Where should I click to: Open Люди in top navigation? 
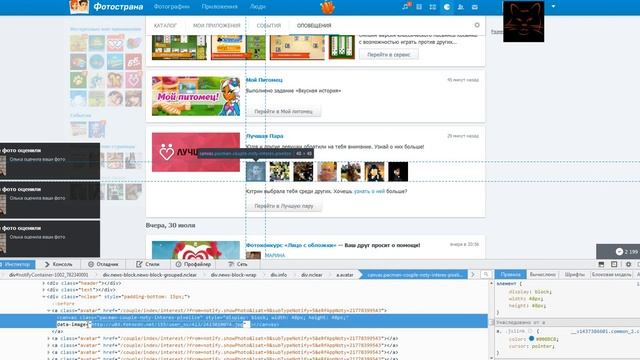pos(258,7)
